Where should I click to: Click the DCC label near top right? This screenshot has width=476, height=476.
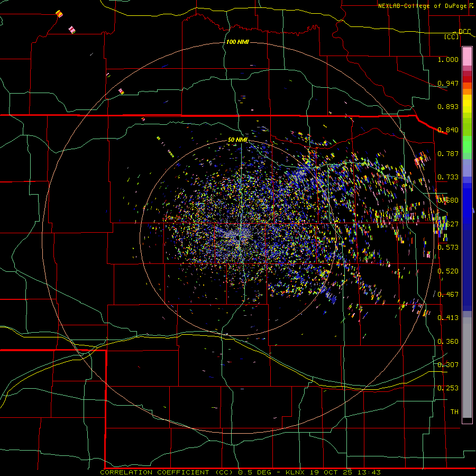pyautogui.click(x=464, y=31)
